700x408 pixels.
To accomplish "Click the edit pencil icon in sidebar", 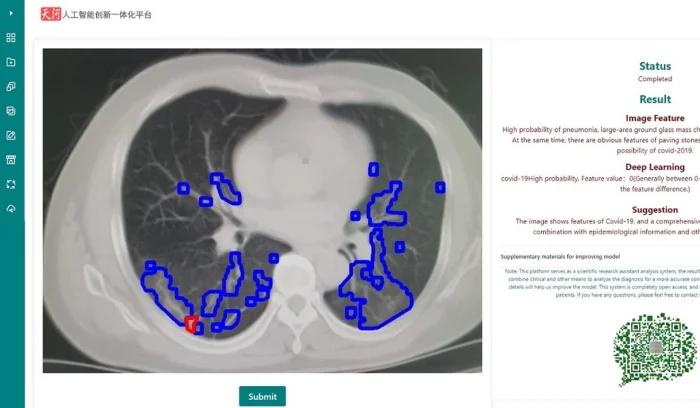I will pos(11,135).
